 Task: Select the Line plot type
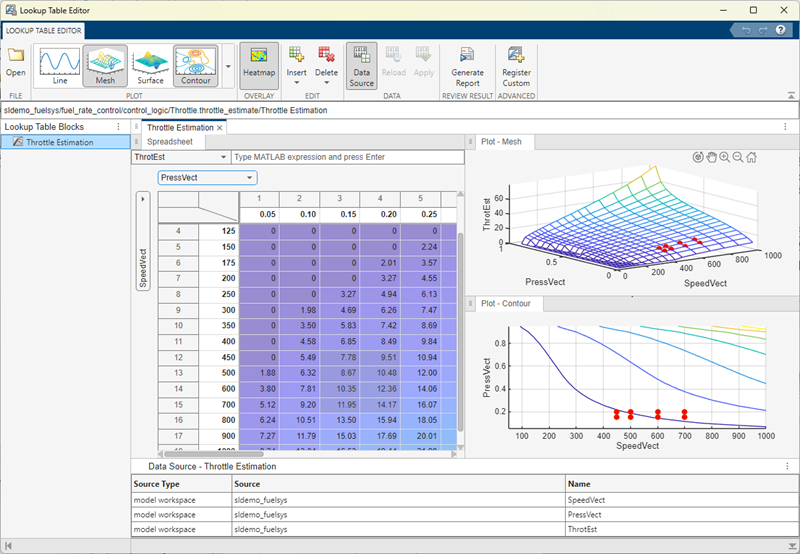click(x=60, y=65)
